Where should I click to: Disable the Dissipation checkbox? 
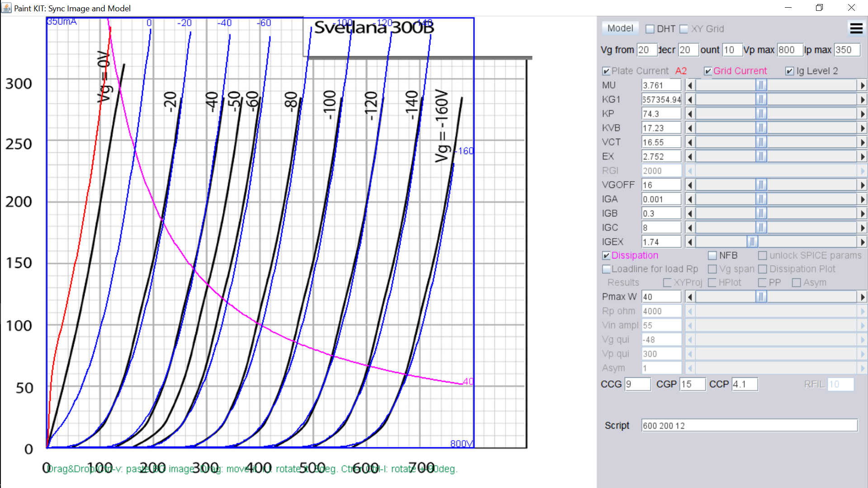pos(606,256)
